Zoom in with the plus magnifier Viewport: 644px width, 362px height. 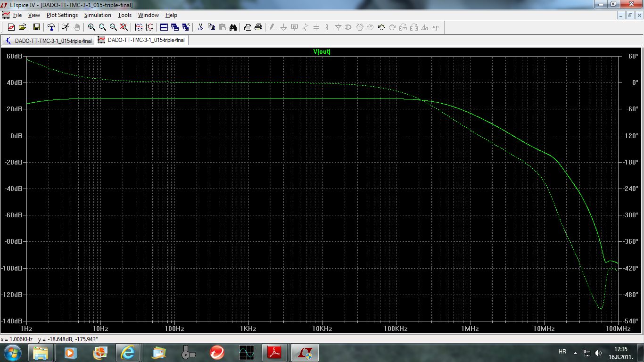click(91, 27)
